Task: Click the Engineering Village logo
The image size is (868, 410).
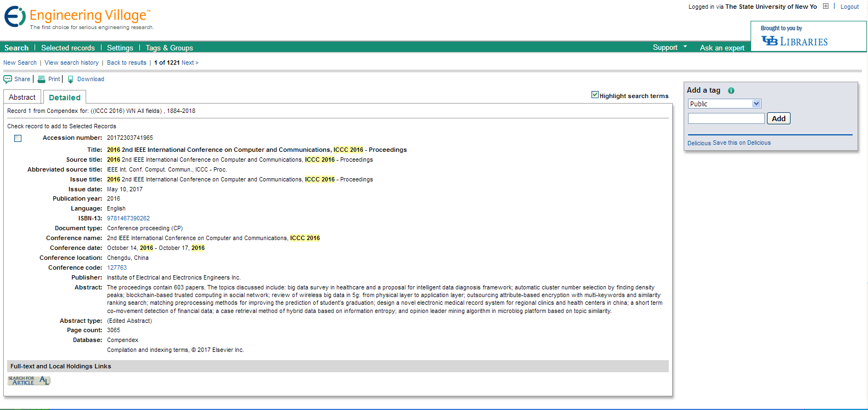Action: tap(78, 18)
